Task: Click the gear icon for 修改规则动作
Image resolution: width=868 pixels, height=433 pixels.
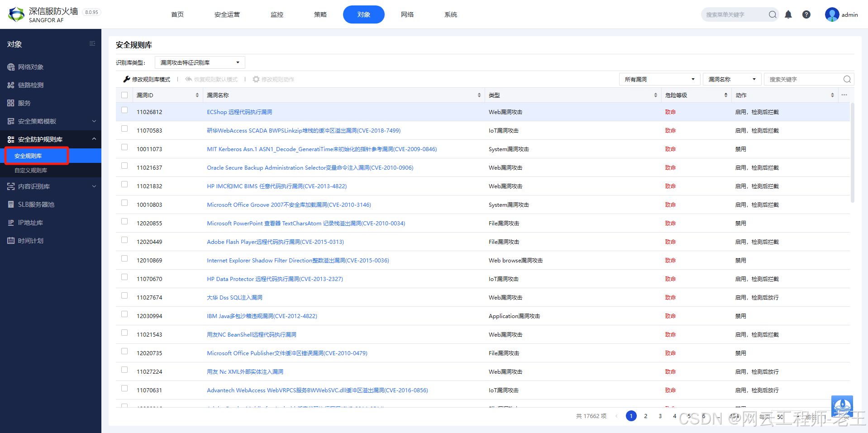Action: (x=256, y=79)
